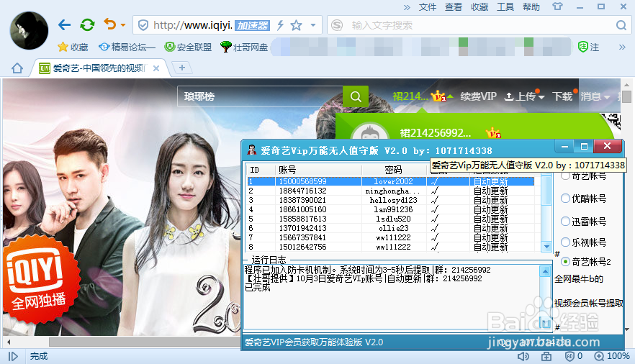Click the 下载 download link

562,96
